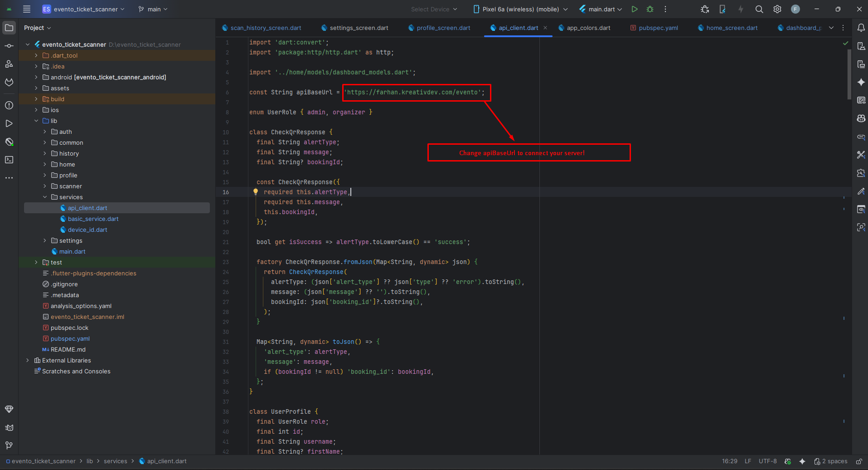Open the Pixel 6a device dropdown
The image size is (868, 470).
click(520, 9)
